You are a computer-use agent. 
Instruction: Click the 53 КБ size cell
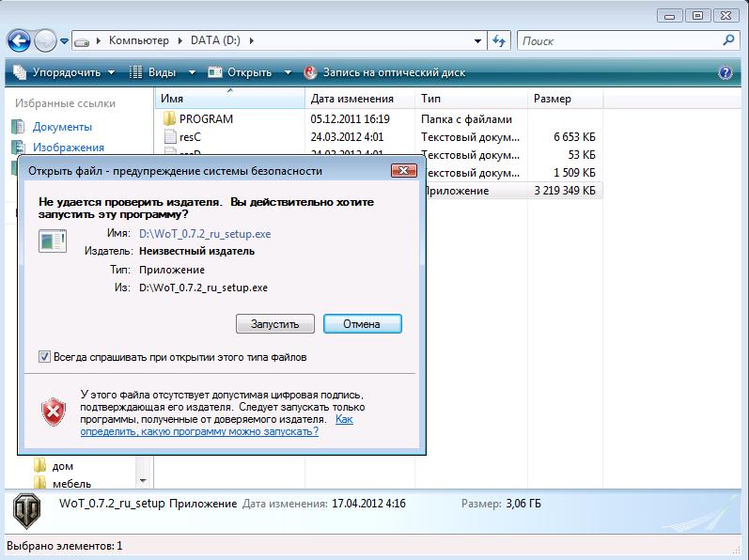tap(582, 155)
